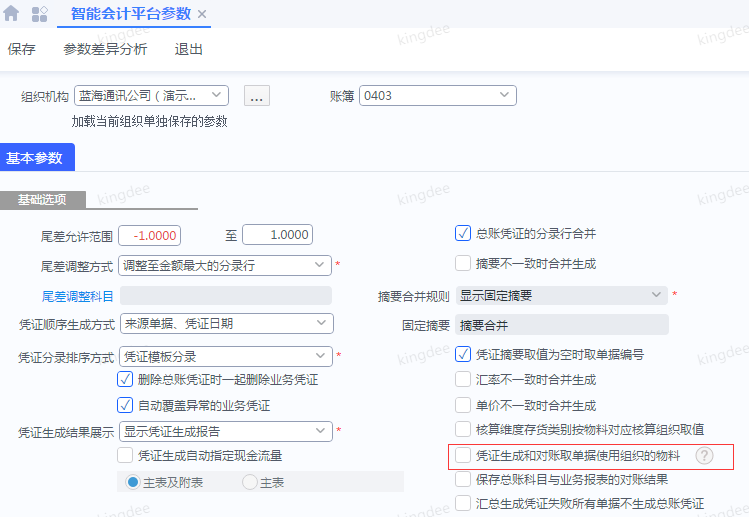The height and width of the screenshot is (517, 749).
Task: Close the 智能会计平台参数 tab
Action: [x=202, y=14]
